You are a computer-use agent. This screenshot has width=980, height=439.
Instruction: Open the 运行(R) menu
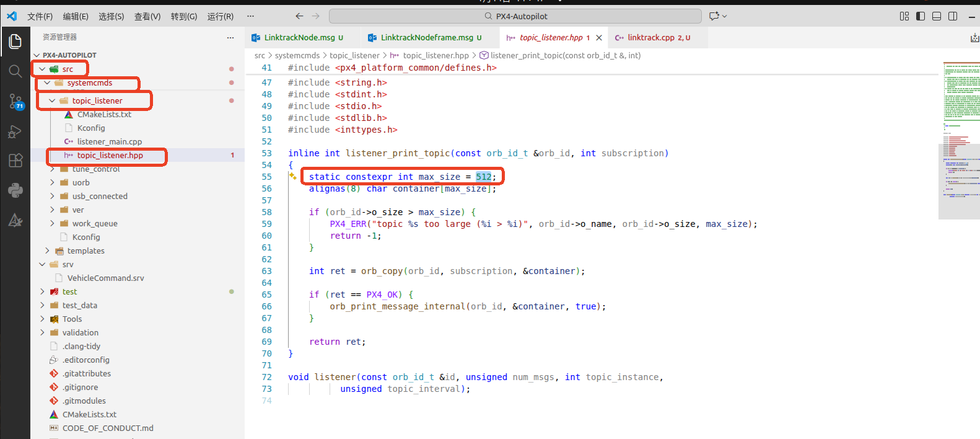(220, 17)
